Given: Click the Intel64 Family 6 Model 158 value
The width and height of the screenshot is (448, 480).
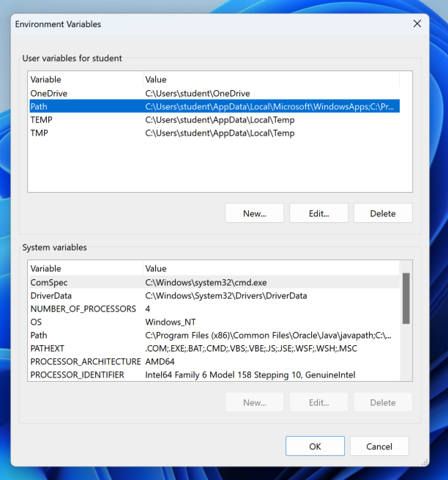Looking at the screenshot, I should [250, 374].
